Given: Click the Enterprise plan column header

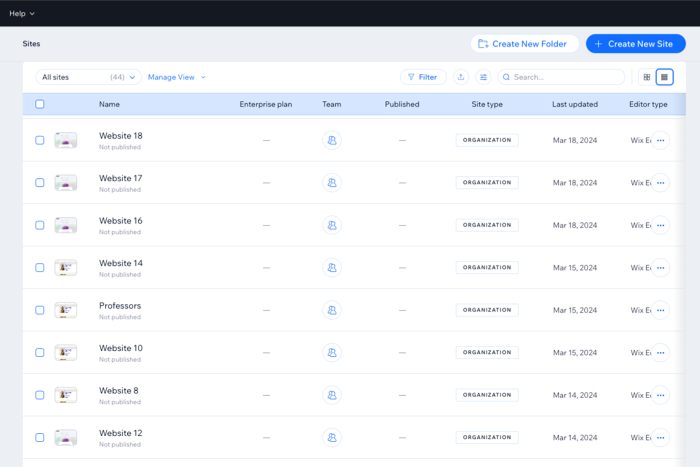Looking at the screenshot, I should click(x=266, y=104).
